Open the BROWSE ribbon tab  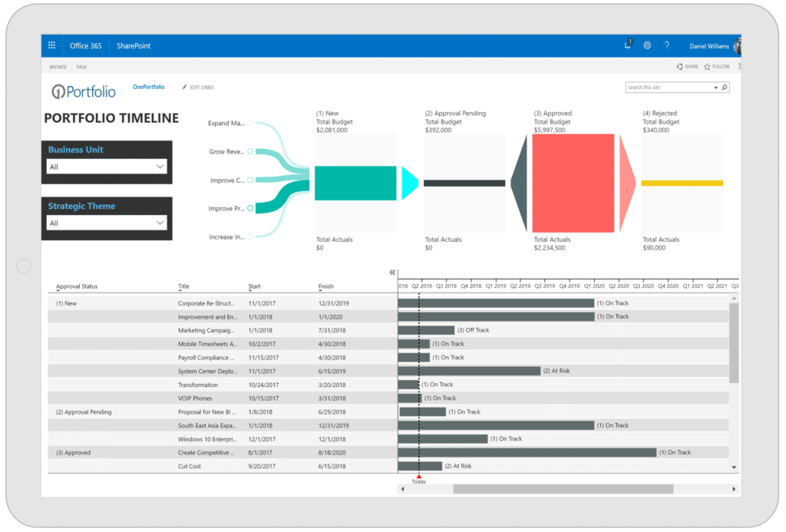point(58,67)
